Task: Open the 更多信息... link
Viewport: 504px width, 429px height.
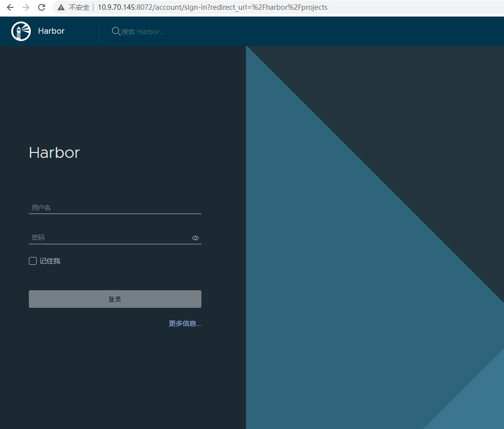Action: pyautogui.click(x=185, y=323)
